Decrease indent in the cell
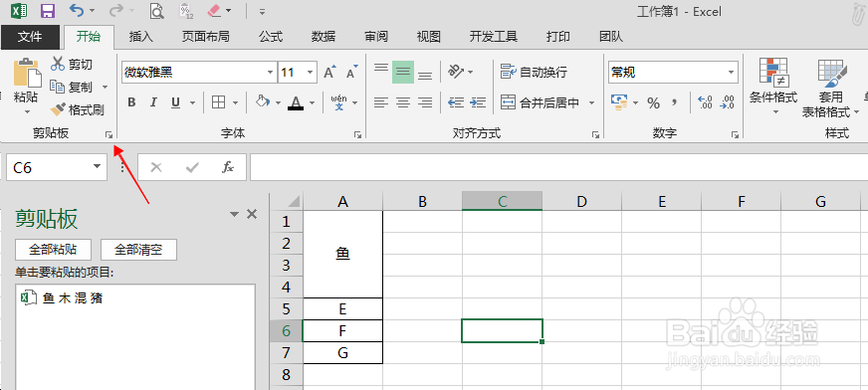868x390 pixels. tap(456, 102)
